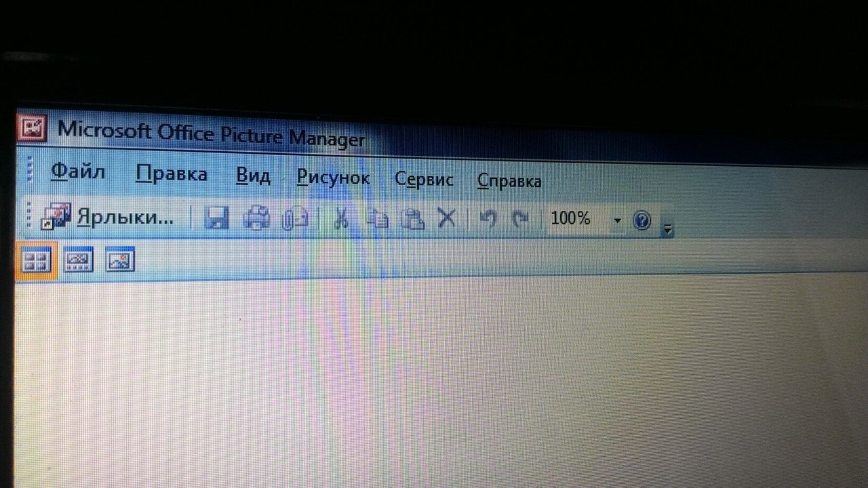Expand the zoom percentage dropdown arrow
This screenshot has height=488, width=868.
coord(617,220)
